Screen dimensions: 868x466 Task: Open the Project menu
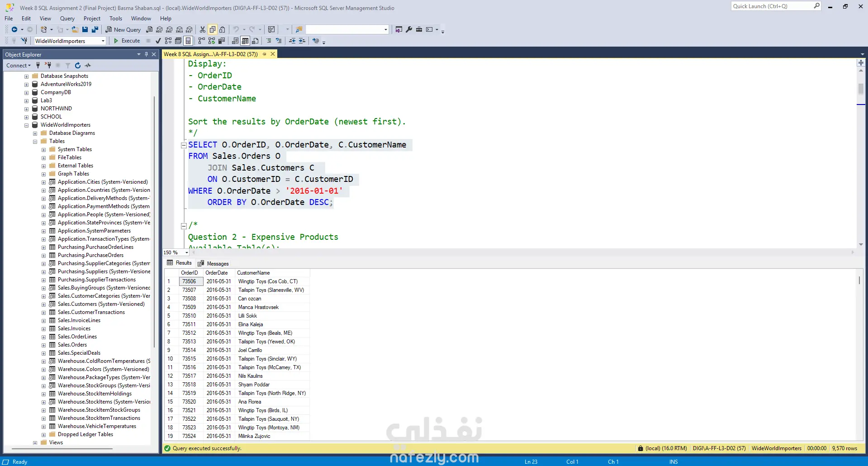click(92, 19)
